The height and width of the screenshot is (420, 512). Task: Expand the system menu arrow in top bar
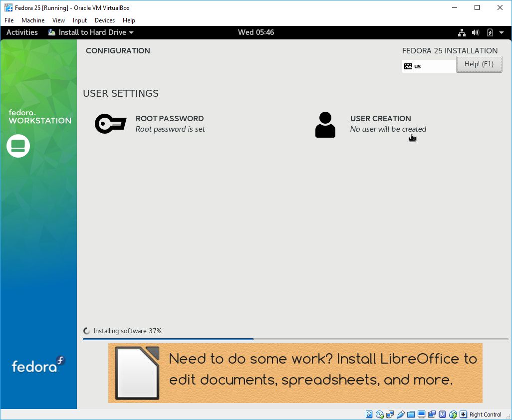(502, 32)
